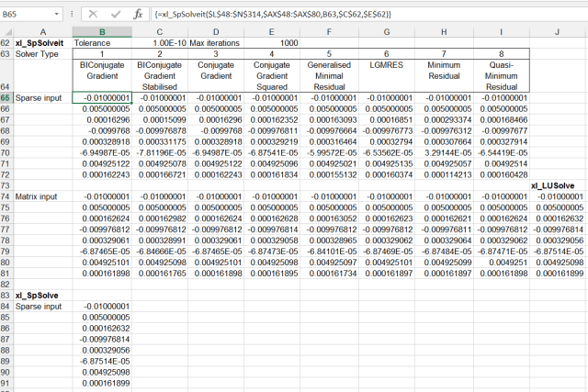Click the Quasi-Minimum Residual header cell

(x=502, y=75)
